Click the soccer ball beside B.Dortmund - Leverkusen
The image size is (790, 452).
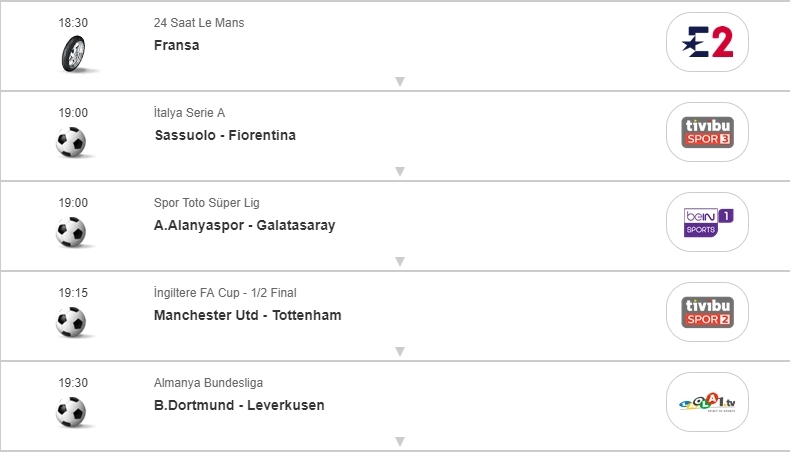[x=72, y=412]
